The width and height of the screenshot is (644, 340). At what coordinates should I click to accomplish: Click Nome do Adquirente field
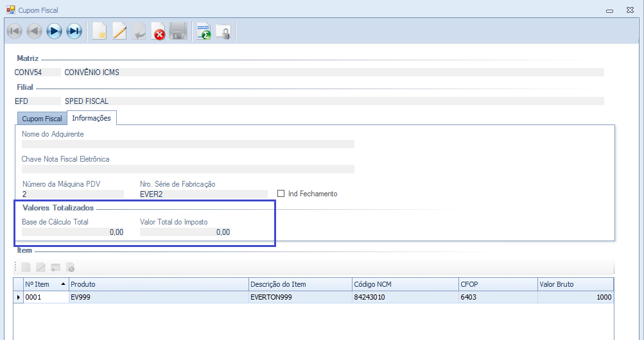(187, 144)
